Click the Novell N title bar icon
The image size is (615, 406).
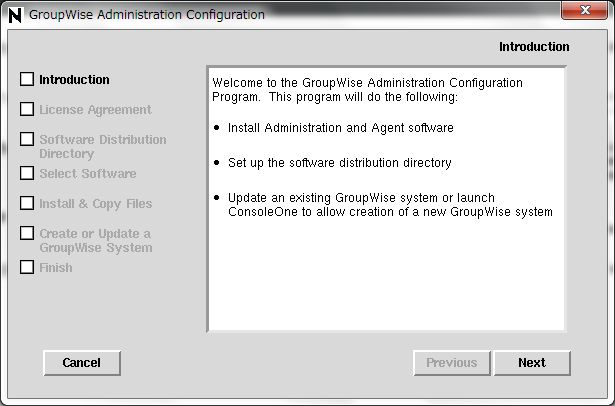pyautogui.click(x=15, y=15)
